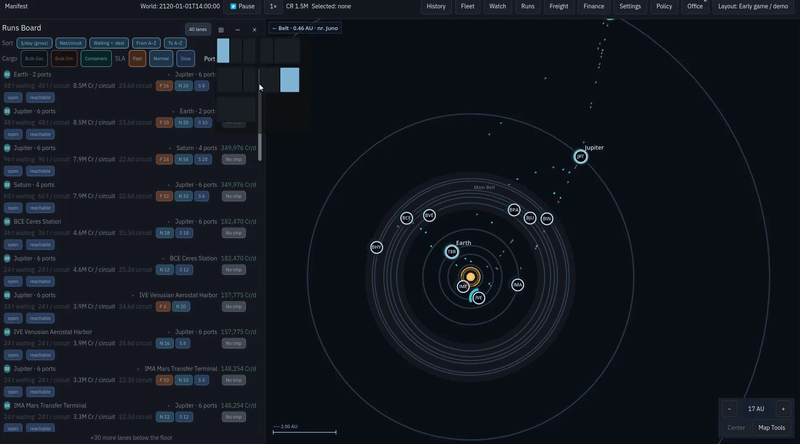Screen dimensions: 800x444
Task: Select the BJU marker on map
Action: coord(530,218)
